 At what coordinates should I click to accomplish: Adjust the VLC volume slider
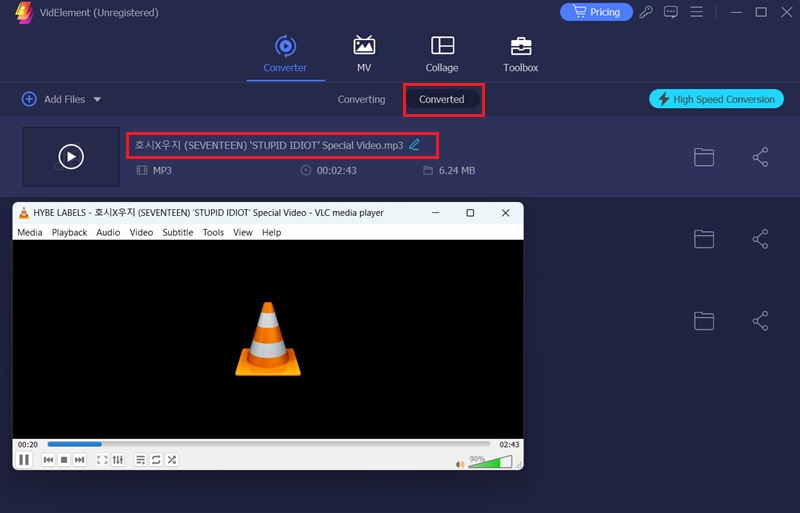490,462
